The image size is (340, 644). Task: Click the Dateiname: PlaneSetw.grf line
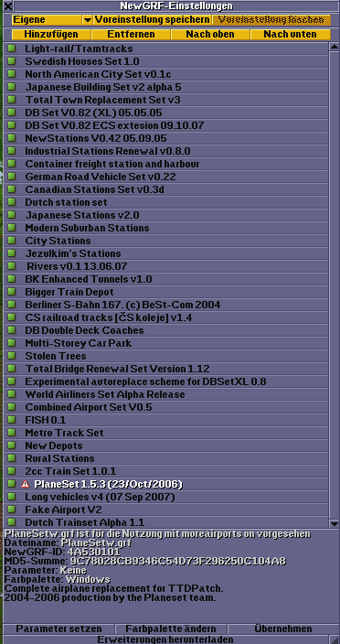click(68, 542)
